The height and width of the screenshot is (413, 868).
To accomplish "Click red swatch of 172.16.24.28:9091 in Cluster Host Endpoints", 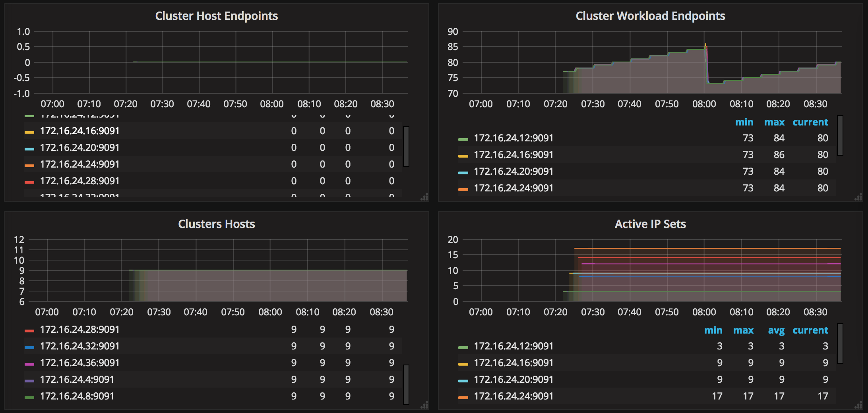I will pos(29,182).
